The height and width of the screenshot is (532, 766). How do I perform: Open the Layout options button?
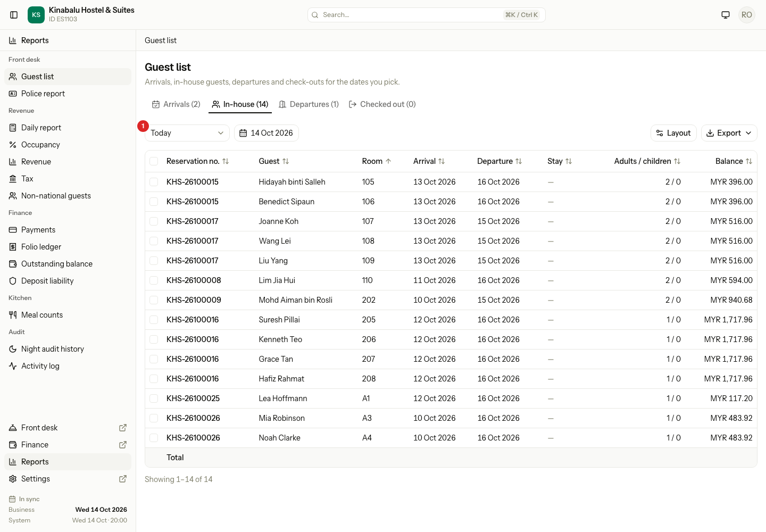coord(673,133)
